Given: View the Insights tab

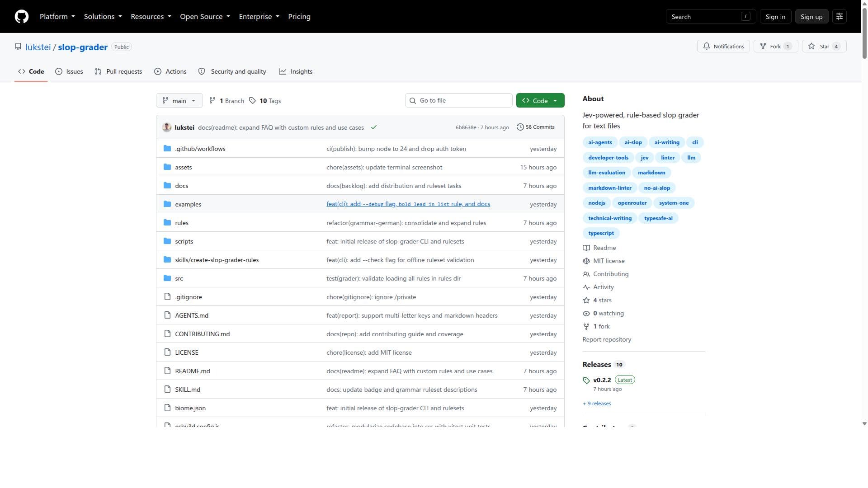Looking at the screenshot, I should coord(296,71).
